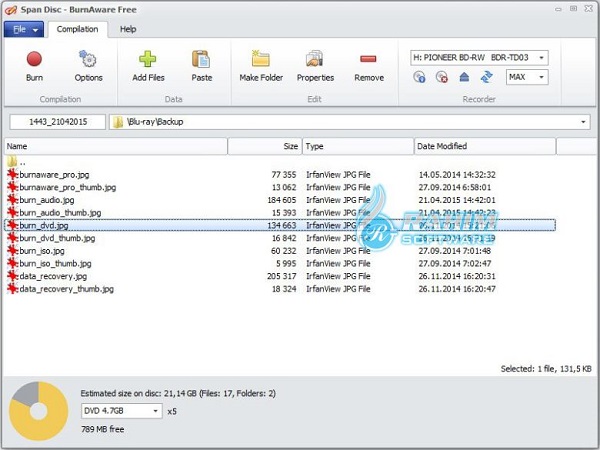This screenshot has width=600, height=450.
Task: Expand the PIONEER BD-RW recorder dropdown
Action: coord(541,58)
